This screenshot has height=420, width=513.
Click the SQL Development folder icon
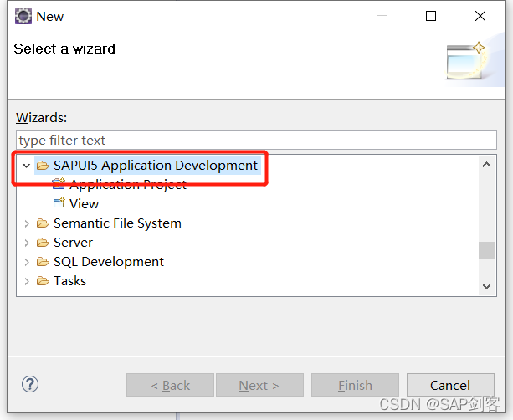pos(43,262)
